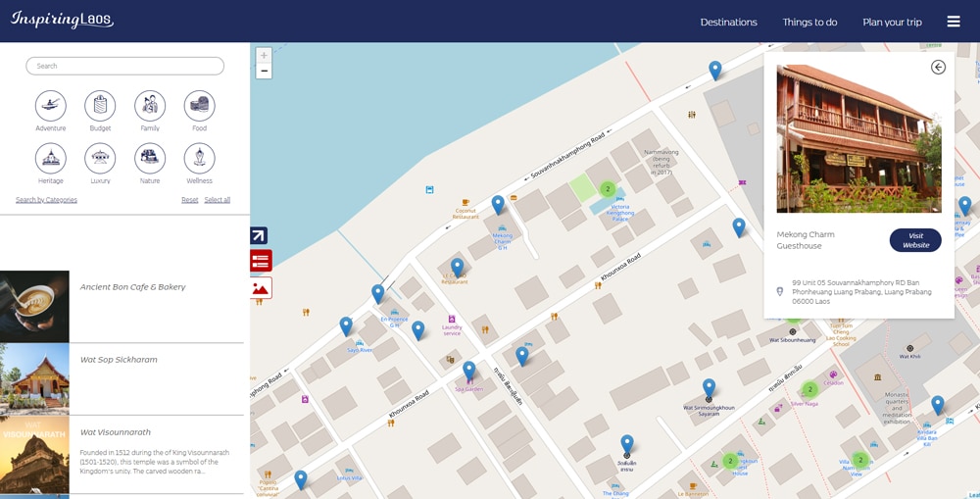Image resolution: width=980 pixels, height=499 pixels.
Task: Select the Adventure category icon
Action: pyautogui.click(x=51, y=106)
